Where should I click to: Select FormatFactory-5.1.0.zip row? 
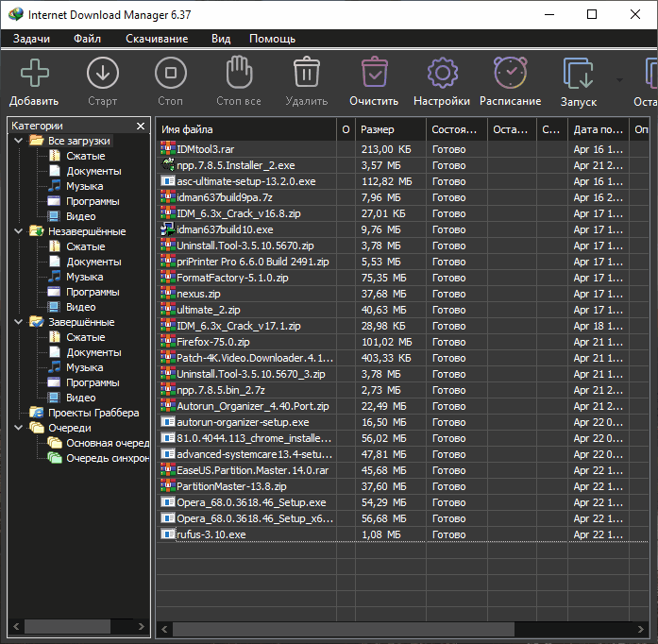(x=403, y=278)
